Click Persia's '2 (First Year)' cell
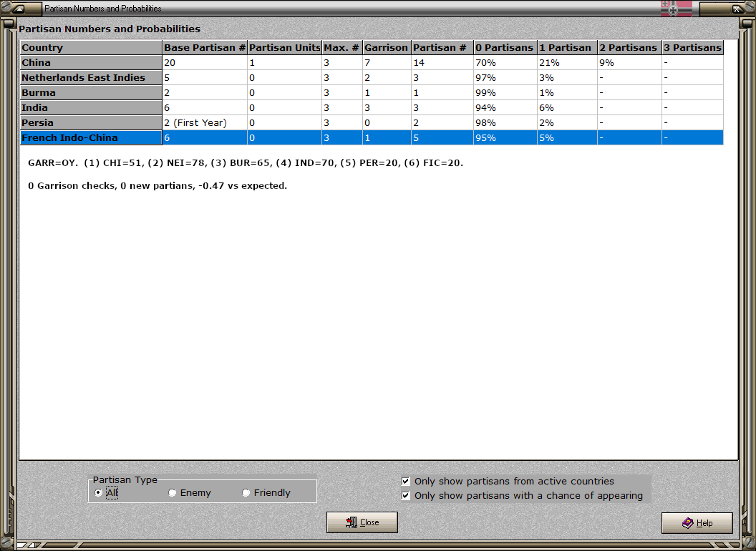 pyautogui.click(x=205, y=122)
